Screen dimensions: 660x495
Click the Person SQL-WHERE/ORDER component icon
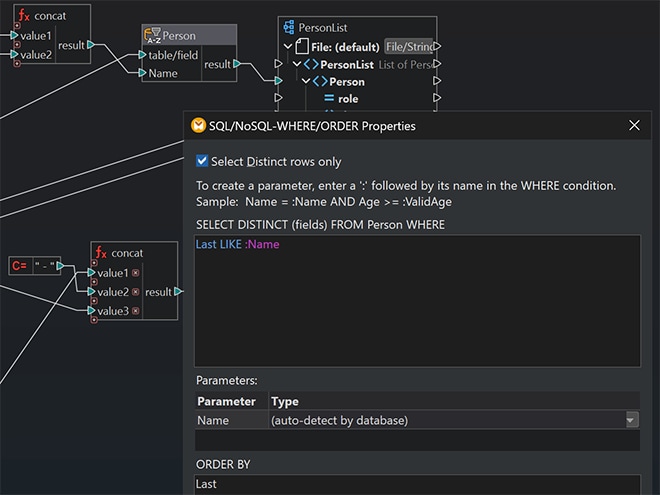pyautogui.click(x=152, y=35)
